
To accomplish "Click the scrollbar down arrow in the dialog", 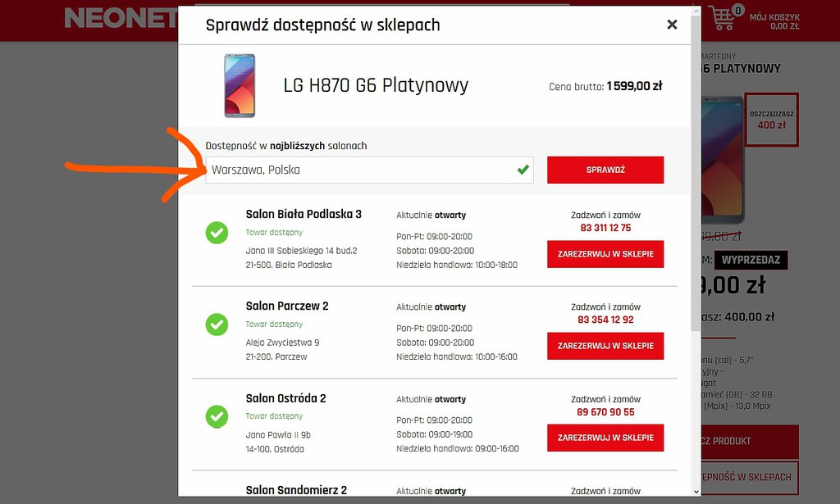I will 696,492.
